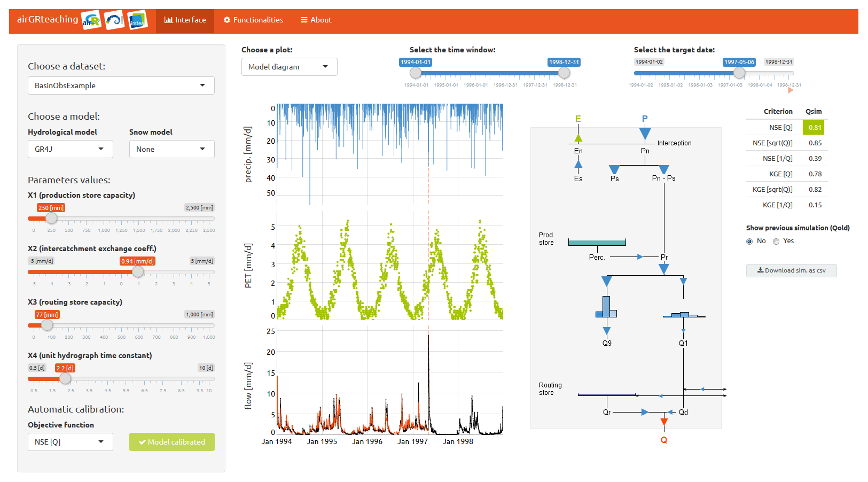Open the Model diagram plot selector

(289, 67)
